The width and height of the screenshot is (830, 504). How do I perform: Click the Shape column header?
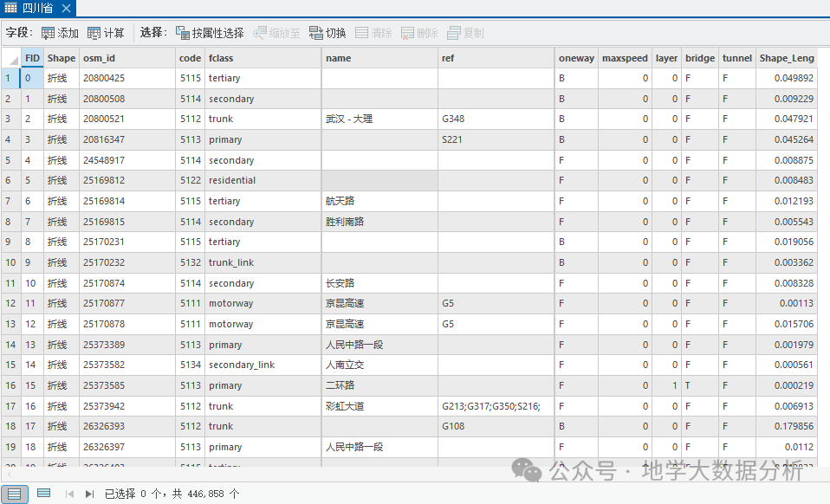click(x=62, y=58)
